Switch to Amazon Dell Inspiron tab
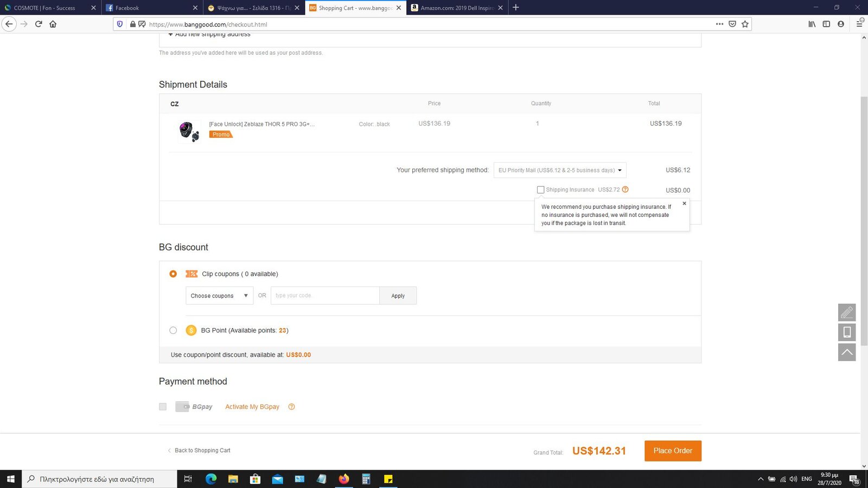The width and height of the screenshot is (868, 488). click(x=457, y=8)
